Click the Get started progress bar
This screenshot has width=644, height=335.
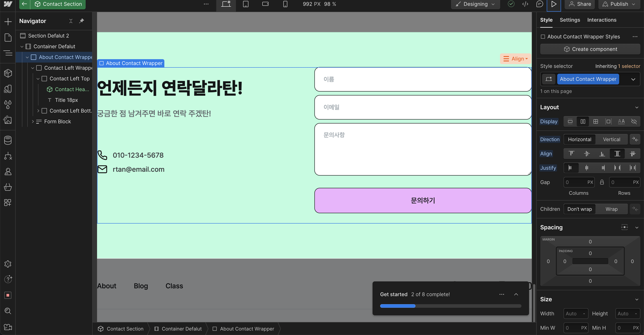[x=451, y=306]
